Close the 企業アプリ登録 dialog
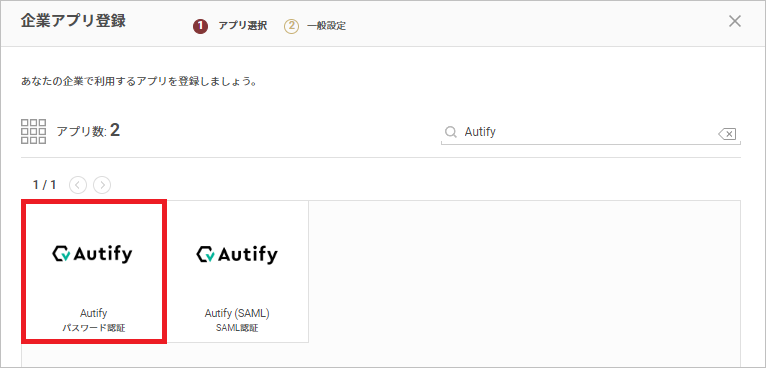 coord(735,21)
